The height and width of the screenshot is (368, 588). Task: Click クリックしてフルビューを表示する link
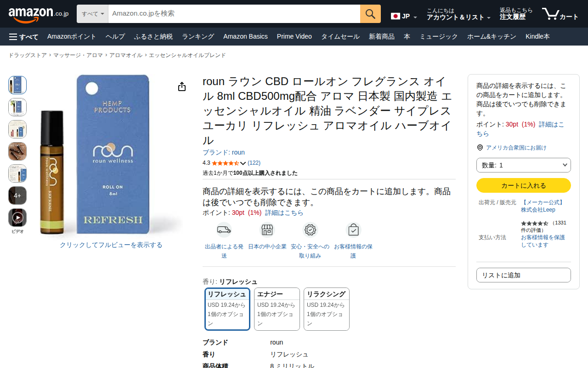point(111,245)
